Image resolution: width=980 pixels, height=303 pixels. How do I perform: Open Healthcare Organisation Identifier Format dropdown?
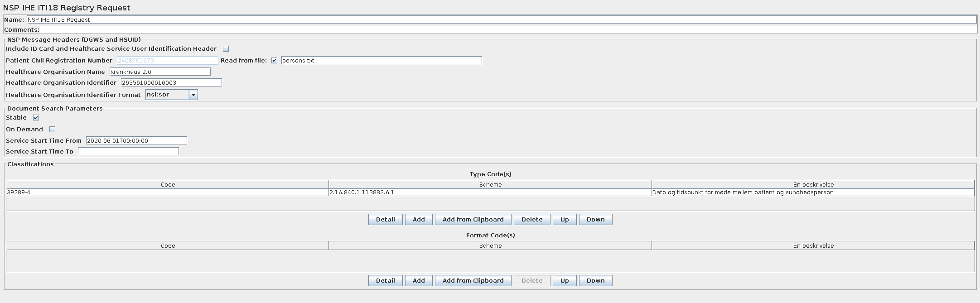pyautogui.click(x=193, y=95)
